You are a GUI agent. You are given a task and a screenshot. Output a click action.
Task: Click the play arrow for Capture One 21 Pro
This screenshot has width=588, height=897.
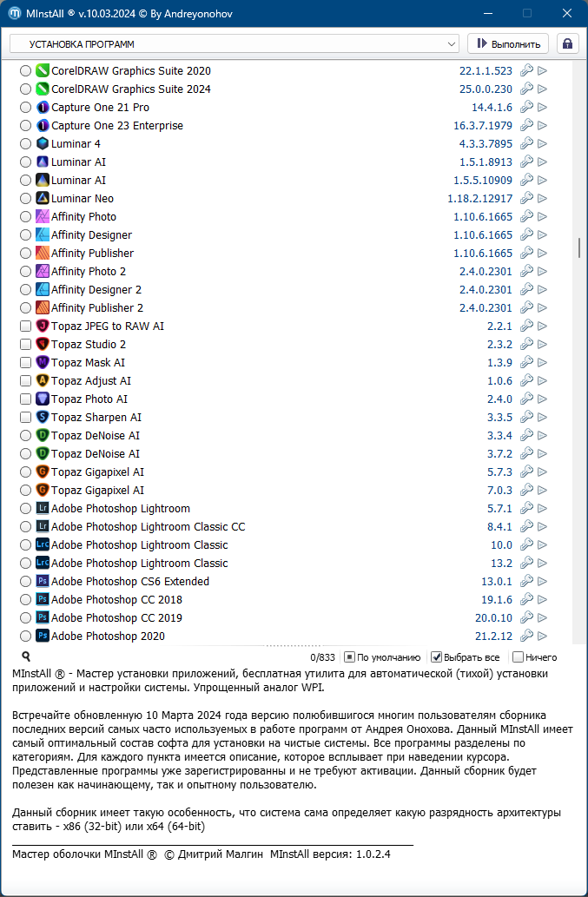click(x=543, y=108)
